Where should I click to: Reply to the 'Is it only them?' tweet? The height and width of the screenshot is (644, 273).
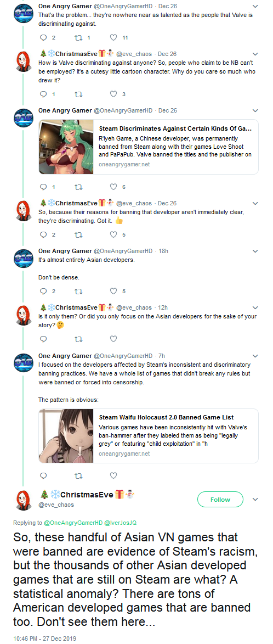pos(44,339)
